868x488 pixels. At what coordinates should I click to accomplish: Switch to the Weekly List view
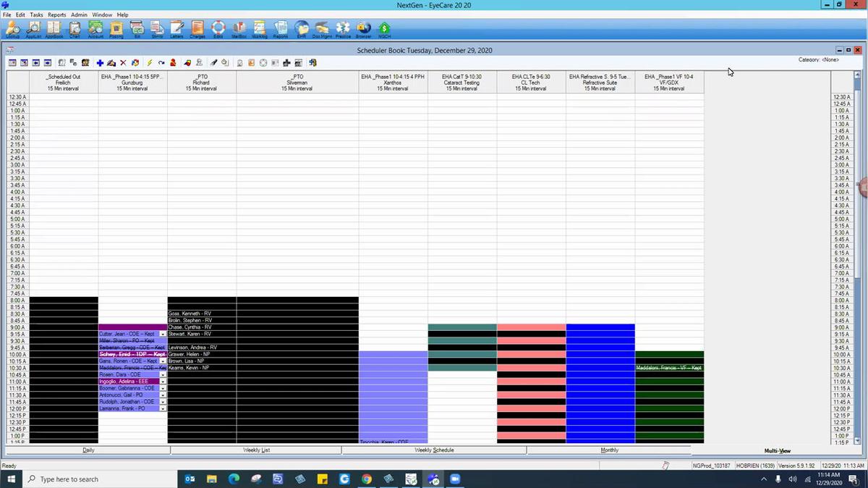click(256, 450)
